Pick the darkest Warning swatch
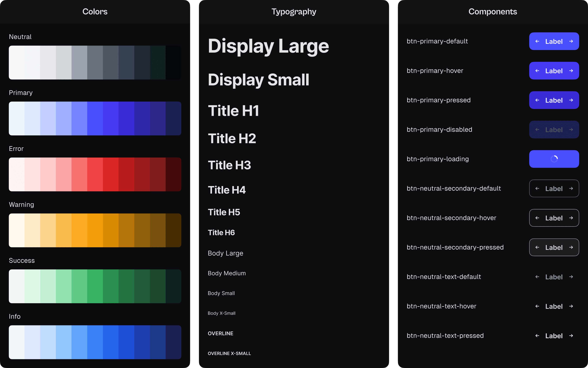588x368 pixels. [173, 230]
